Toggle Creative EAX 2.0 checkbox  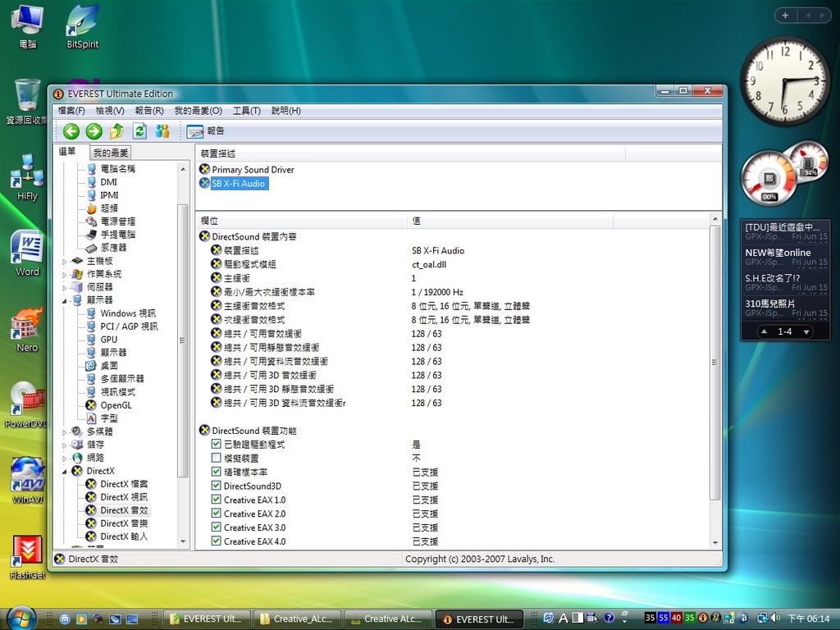point(217,514)
